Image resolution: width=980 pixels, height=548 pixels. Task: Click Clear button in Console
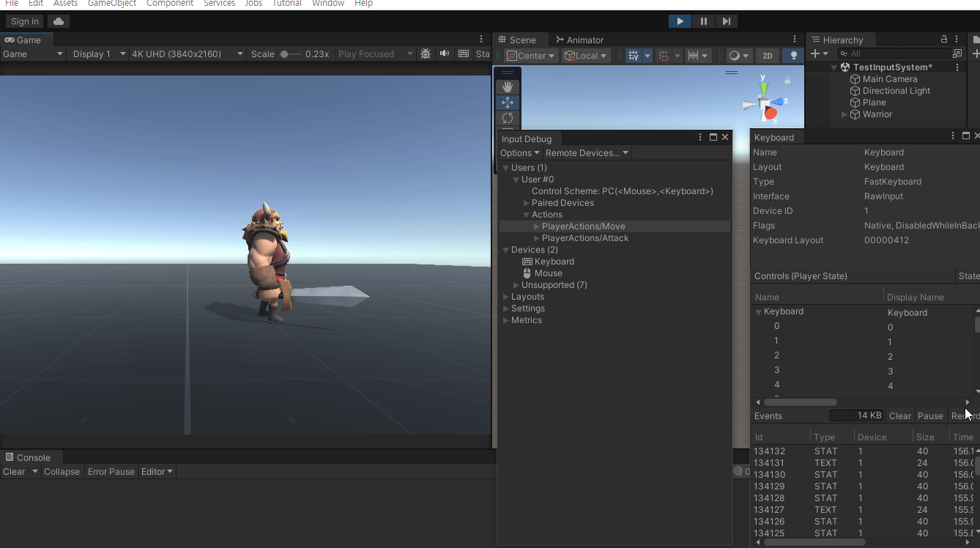tap(14, 472)
